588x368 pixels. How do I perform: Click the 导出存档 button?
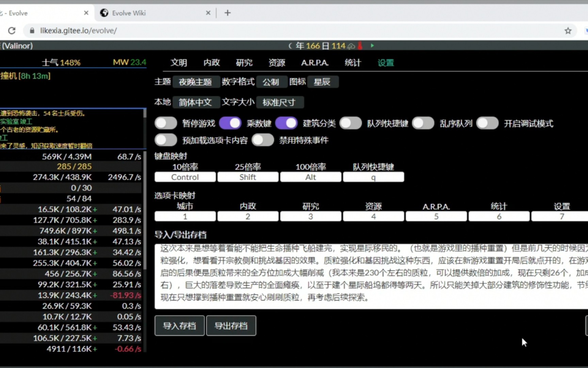pyautogui.click(x=231, y=326)
